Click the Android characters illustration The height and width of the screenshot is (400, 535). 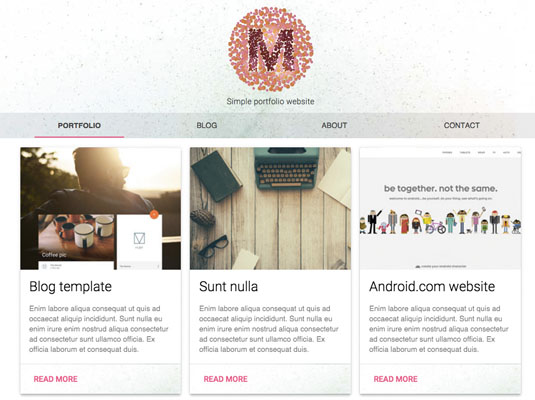pyautogui.click(x=440, y=221)
